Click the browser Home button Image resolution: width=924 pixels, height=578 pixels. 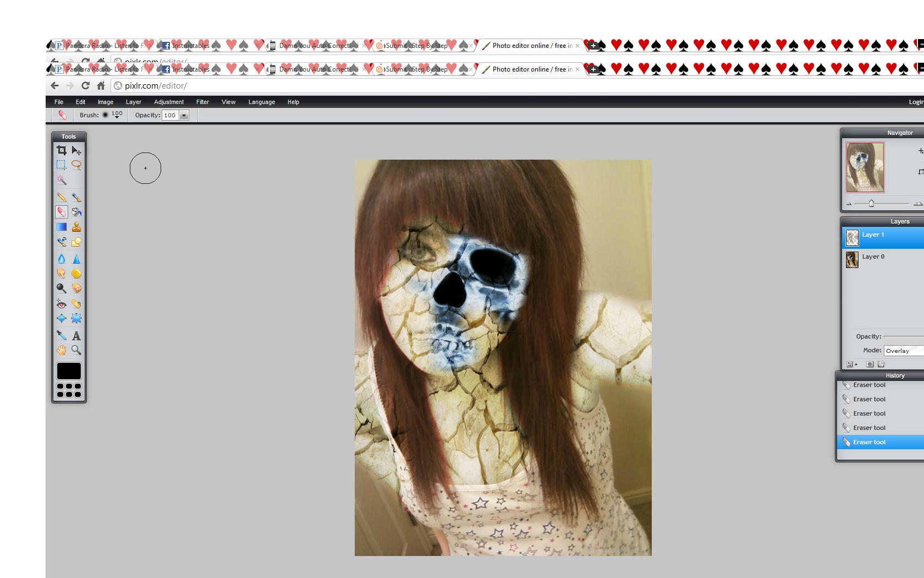click(x=101, y=85)
